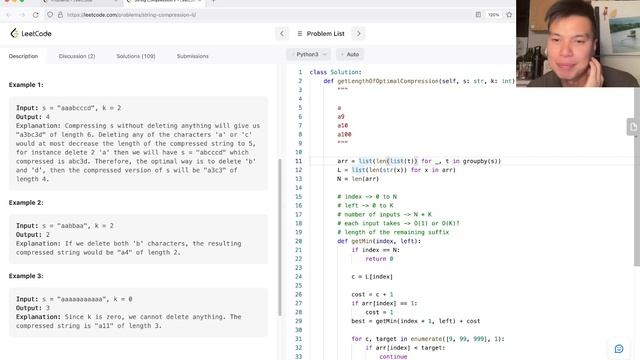640x360 pixels.
Task: Go back in browser history
Action: (x=9, y=15)
